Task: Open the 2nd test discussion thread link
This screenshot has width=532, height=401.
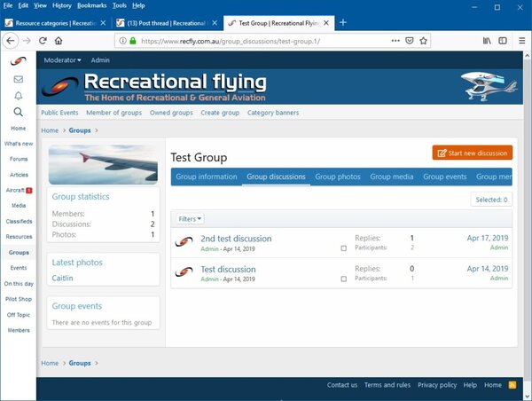Action: click(236, 239)
